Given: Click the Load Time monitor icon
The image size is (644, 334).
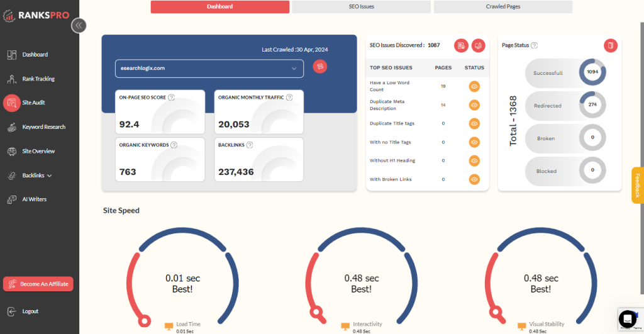Looking at the screenshot, I should [169, 326].
